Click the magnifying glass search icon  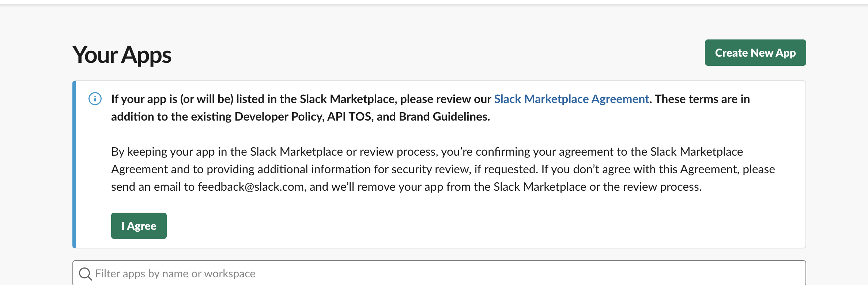click(x=85, y=274)
